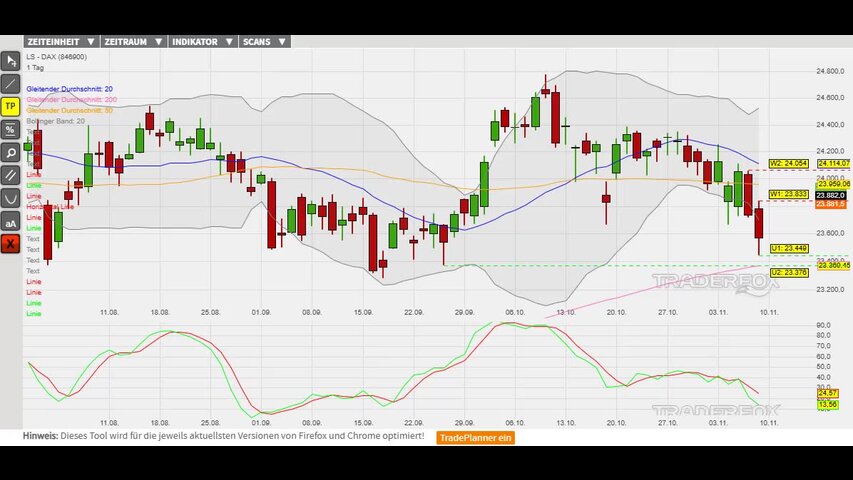Select the aA text annotation tool
This screenshot has width=853, height=480.
(x=11, y=221)
